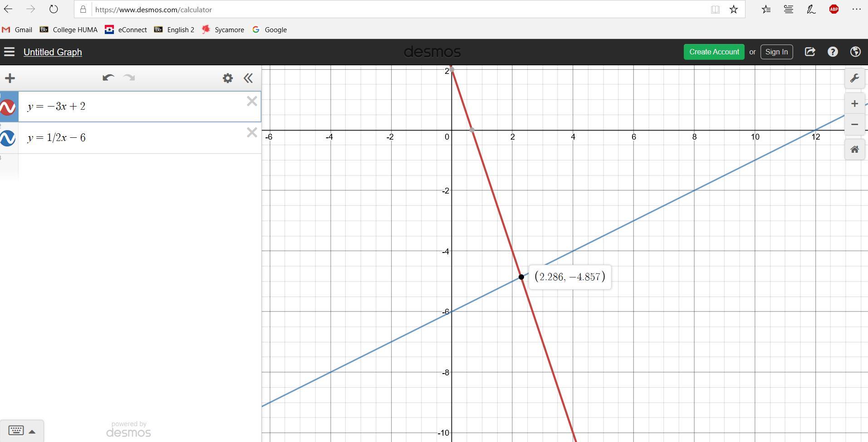The image size is (868, 442).
Task: Collapse the expression list panel
Action: [x=248, y=78]
